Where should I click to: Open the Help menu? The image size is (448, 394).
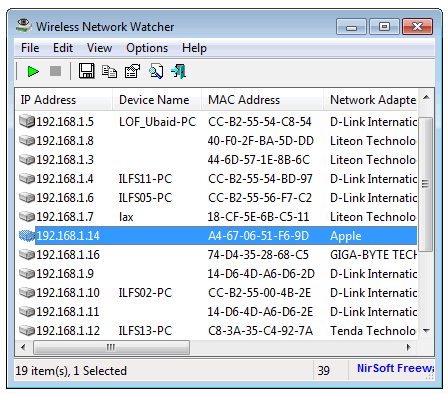194,48
